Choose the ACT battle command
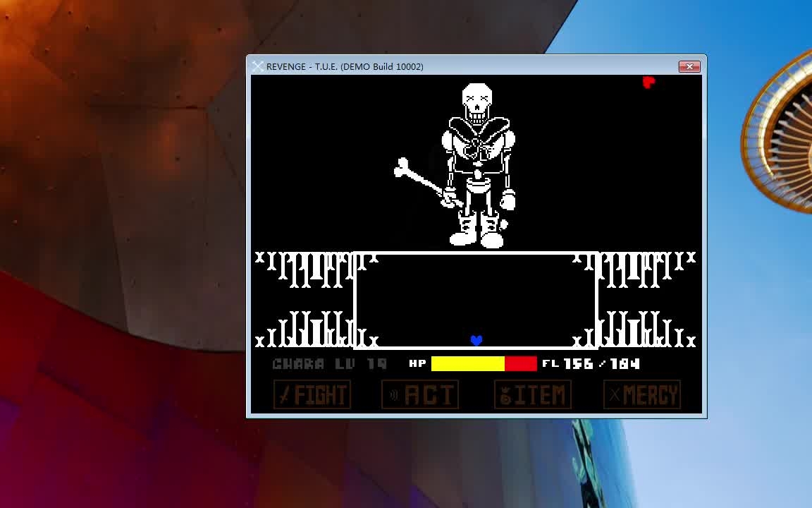 point(420,394)
